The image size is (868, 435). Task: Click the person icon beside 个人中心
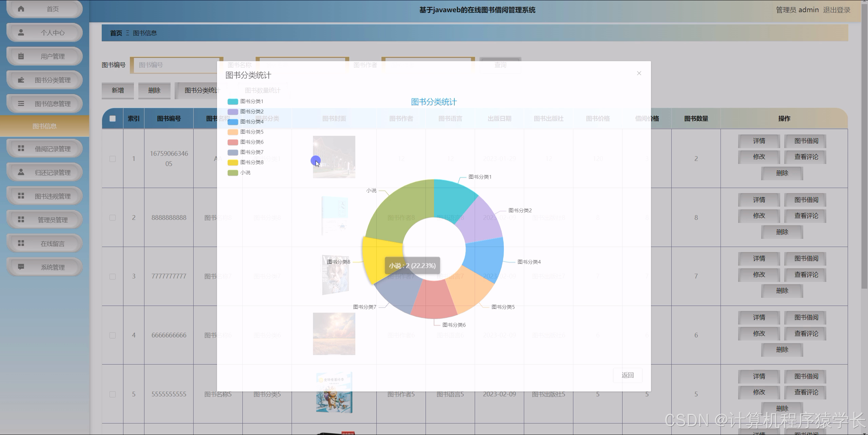click(21, 33)
